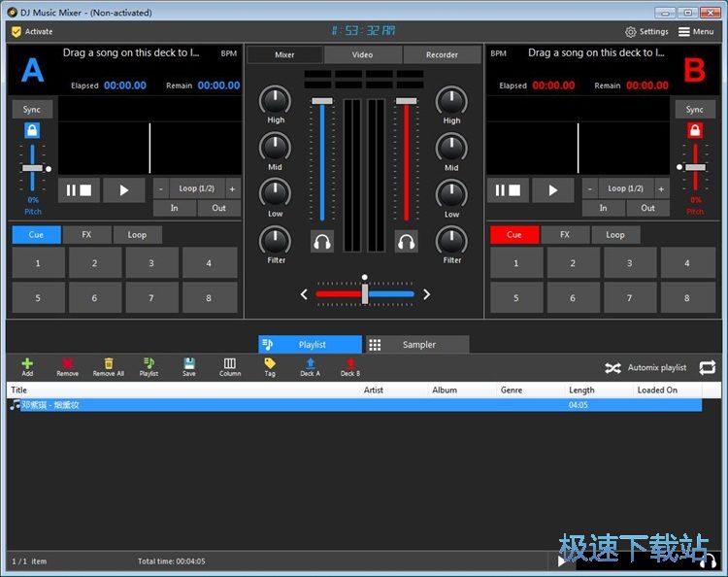Switch to the Recorder tab
Image resolution: width=728 pixels, height=577 pixels.
442,54
